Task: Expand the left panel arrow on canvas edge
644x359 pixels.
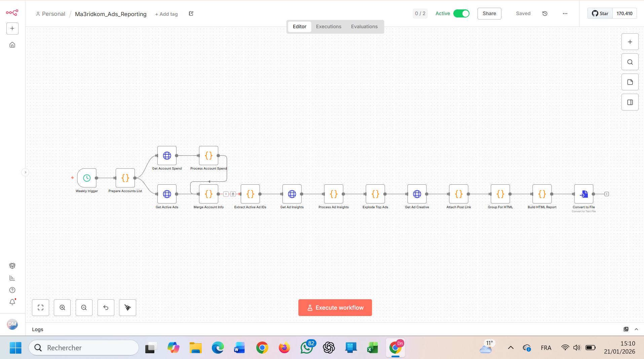Action: click(25, 172)
